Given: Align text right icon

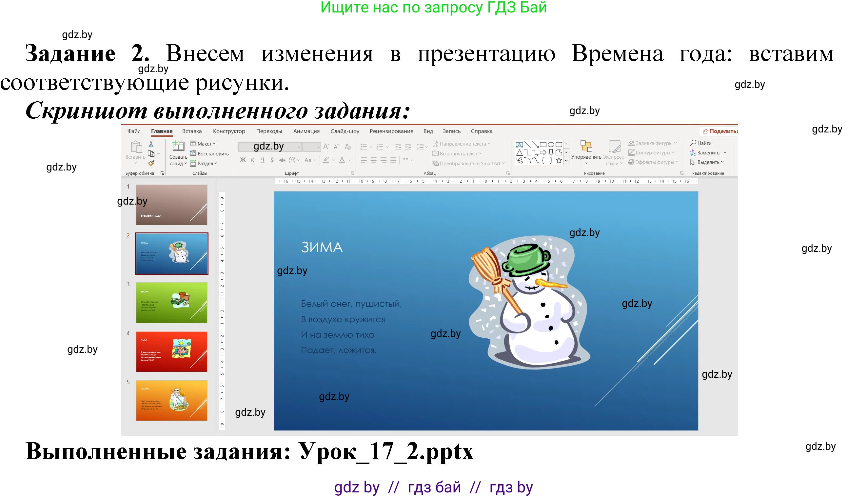Looking at the screenshot, I should pos(384,160).
